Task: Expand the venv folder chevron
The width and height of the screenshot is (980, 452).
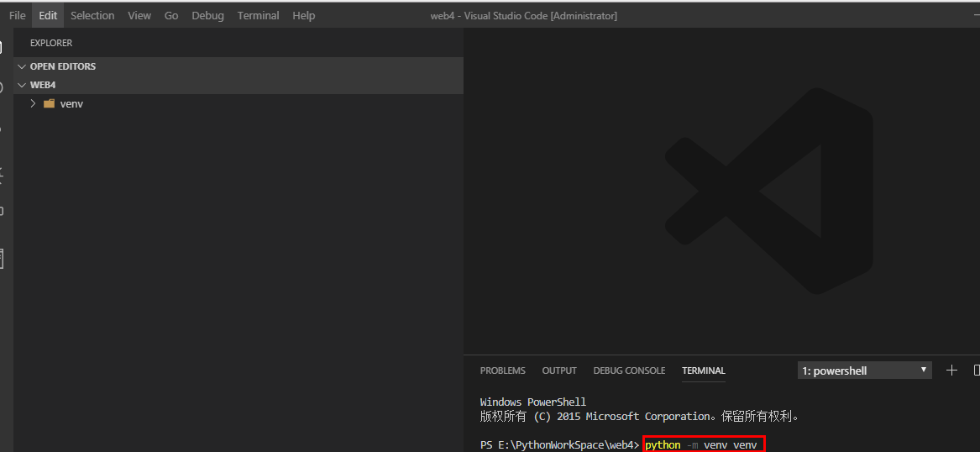Action: (x=33, y=104)
